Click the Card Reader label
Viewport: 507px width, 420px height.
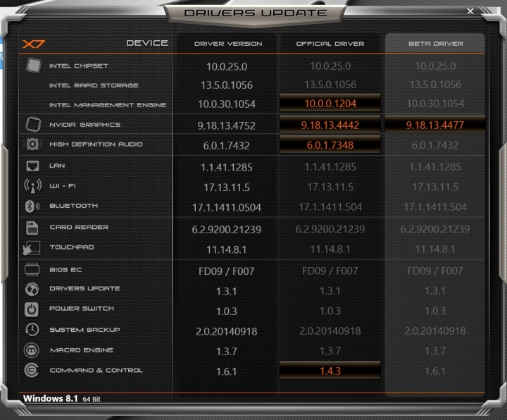(79, 227)
